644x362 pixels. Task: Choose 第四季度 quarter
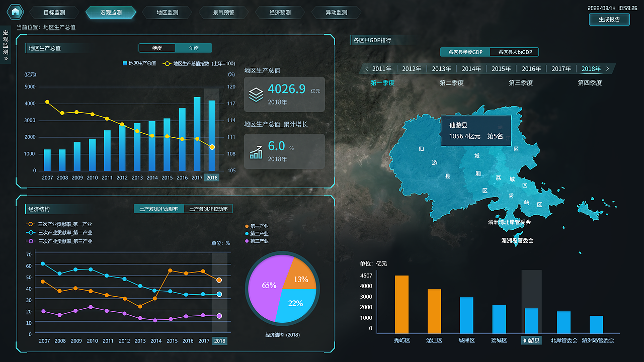590,83
